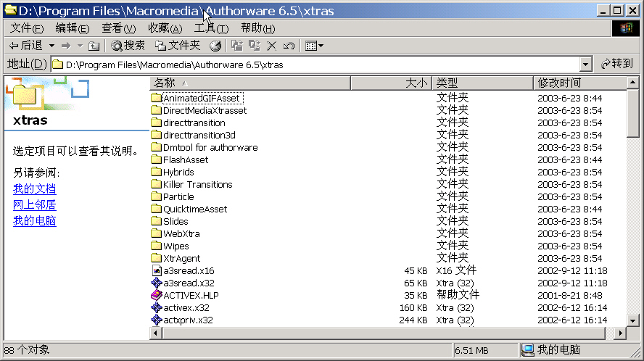Open the 网上邻居 link

tap(35, 205)
